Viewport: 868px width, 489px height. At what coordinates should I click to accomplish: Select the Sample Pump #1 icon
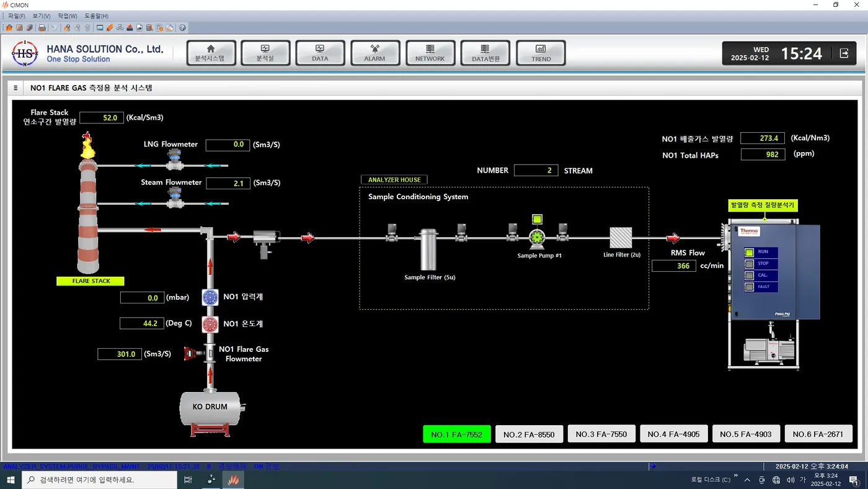click(537, 238)
